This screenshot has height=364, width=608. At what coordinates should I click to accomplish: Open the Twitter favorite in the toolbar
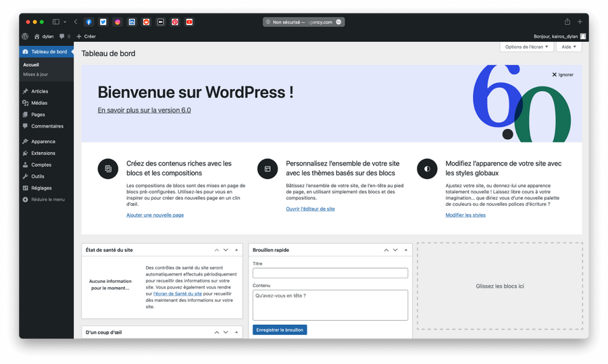(103, 22)
